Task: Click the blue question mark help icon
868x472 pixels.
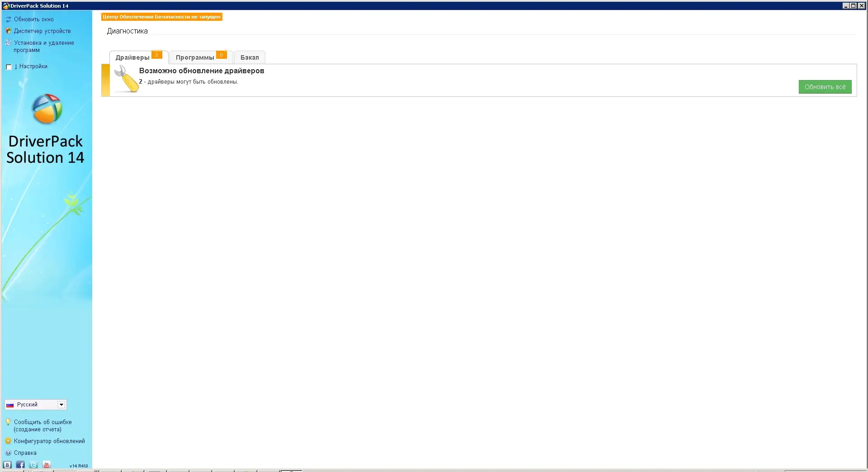Action: 8,453
